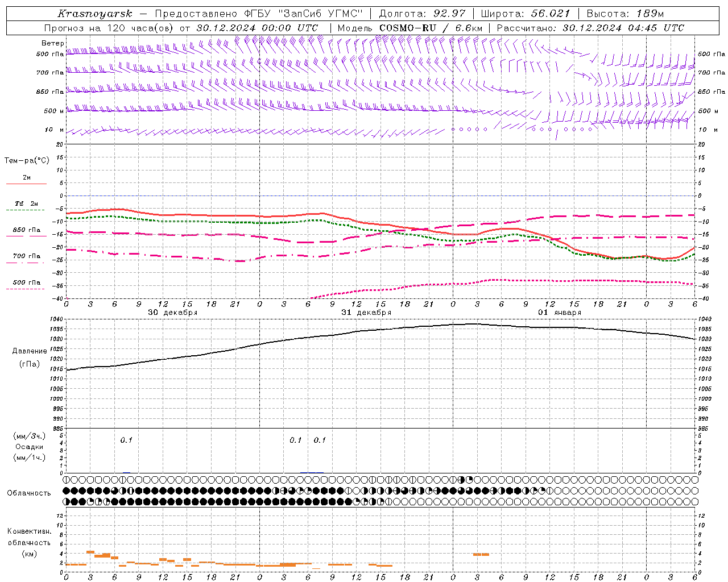The image size is (728, 582).
Task: Select the Широта: 56.021 header text
Action: (526, 14)
